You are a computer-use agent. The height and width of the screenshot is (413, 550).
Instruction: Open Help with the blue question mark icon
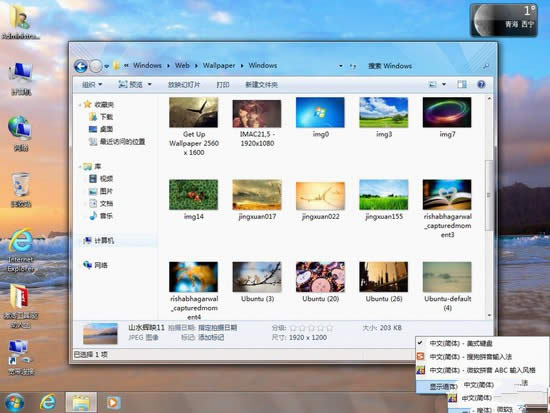click(x=481, y=84)
